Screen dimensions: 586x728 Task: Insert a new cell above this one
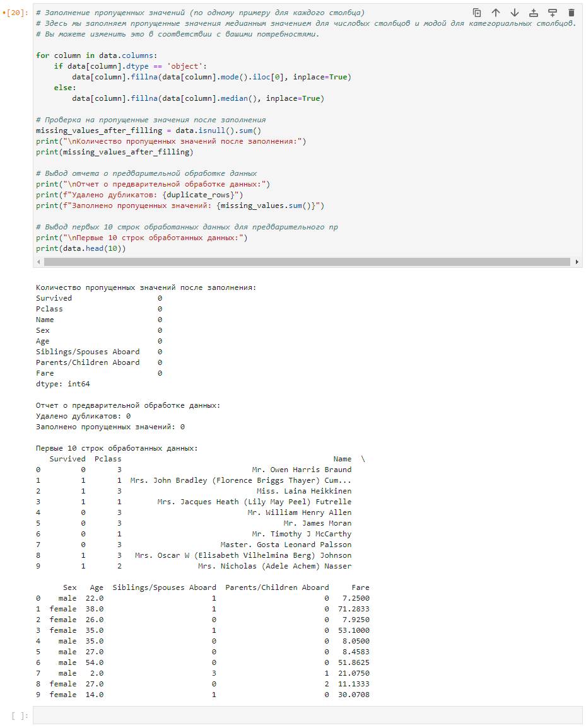coord(534,13)
